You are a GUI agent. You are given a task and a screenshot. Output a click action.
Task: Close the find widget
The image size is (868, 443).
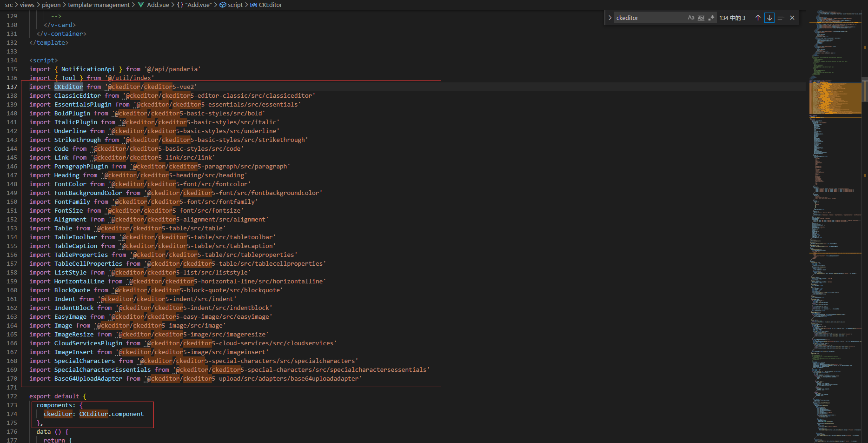pyautogui.click(x=792, y=18)
